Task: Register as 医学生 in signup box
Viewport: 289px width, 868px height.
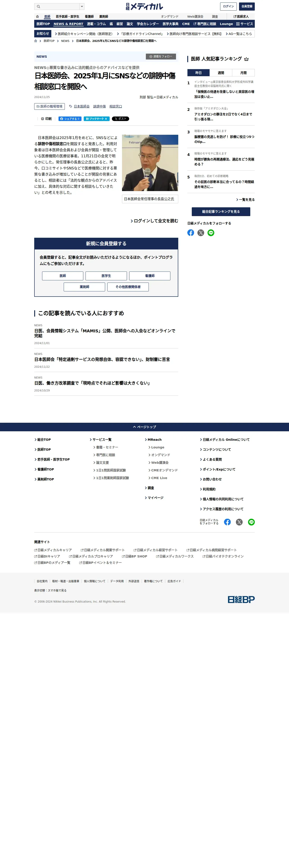Action: (106, 276)
